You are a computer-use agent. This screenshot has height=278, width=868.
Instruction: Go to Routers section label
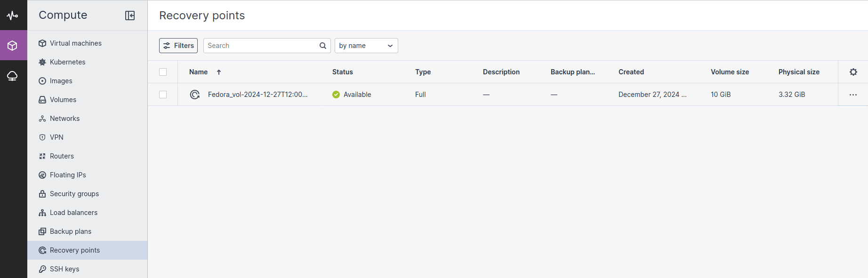click(x=62, y=156)
